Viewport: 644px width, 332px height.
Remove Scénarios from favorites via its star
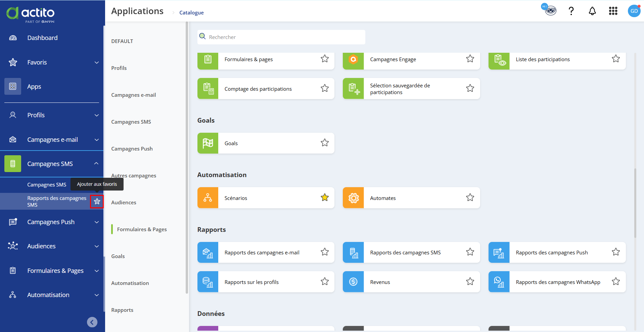(x=325, y=197)
